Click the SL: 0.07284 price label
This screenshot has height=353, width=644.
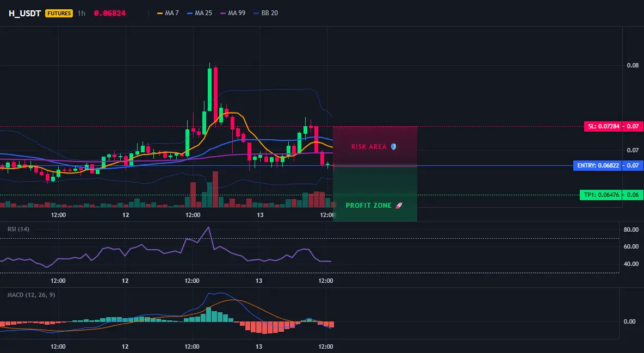[x=603, y=126]
